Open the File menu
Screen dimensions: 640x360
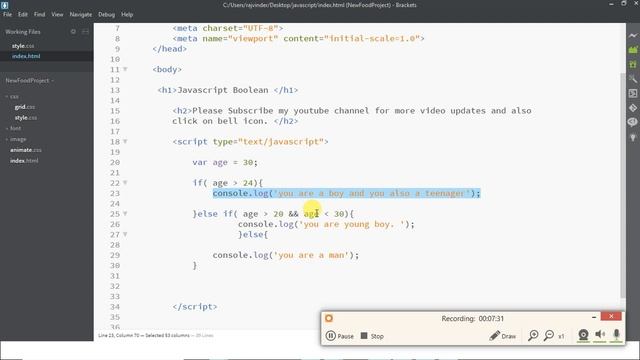tap(7, 14)
